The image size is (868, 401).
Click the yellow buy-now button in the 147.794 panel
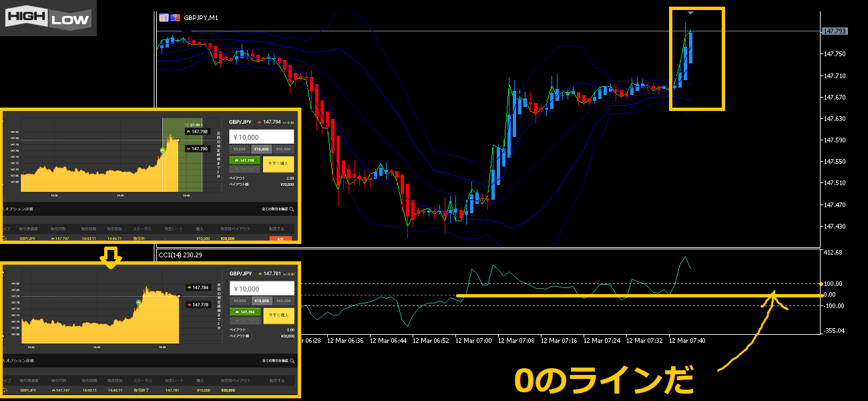[278, 164]
